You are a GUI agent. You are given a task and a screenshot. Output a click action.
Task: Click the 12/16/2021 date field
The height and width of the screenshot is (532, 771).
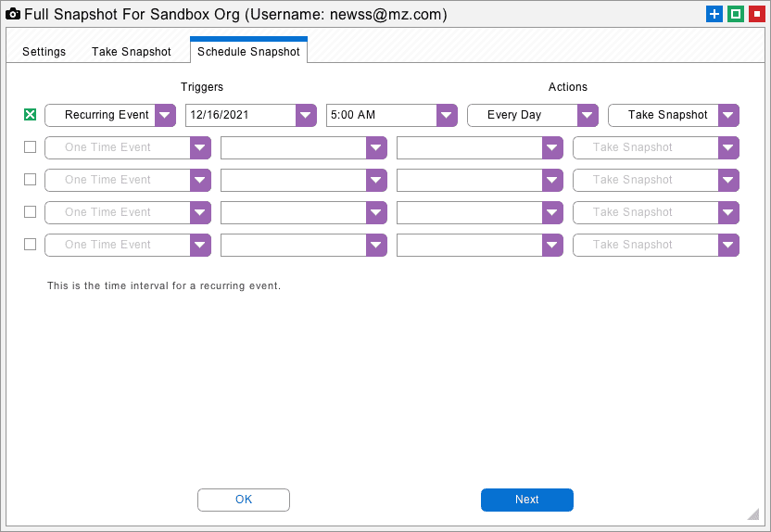point(241,115)
